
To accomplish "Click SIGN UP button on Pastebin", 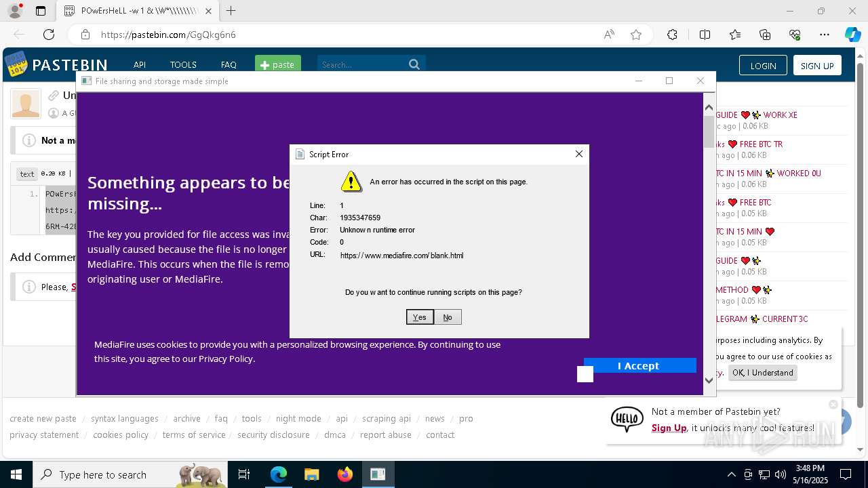I will pos(817,66).
